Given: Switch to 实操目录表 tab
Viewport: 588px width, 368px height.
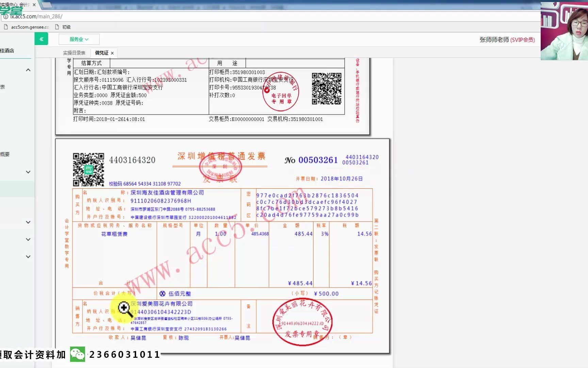Looking at the screenshot, I should click(74, 53).
